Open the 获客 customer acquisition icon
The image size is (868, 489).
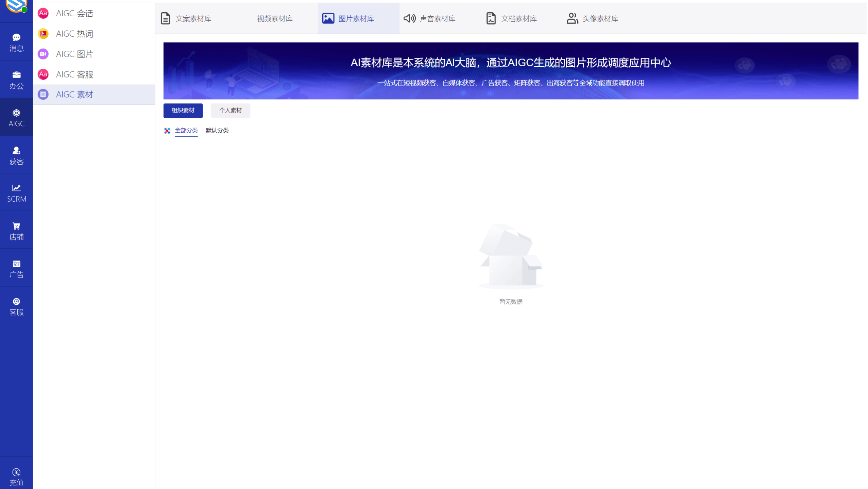pos(16,155)
